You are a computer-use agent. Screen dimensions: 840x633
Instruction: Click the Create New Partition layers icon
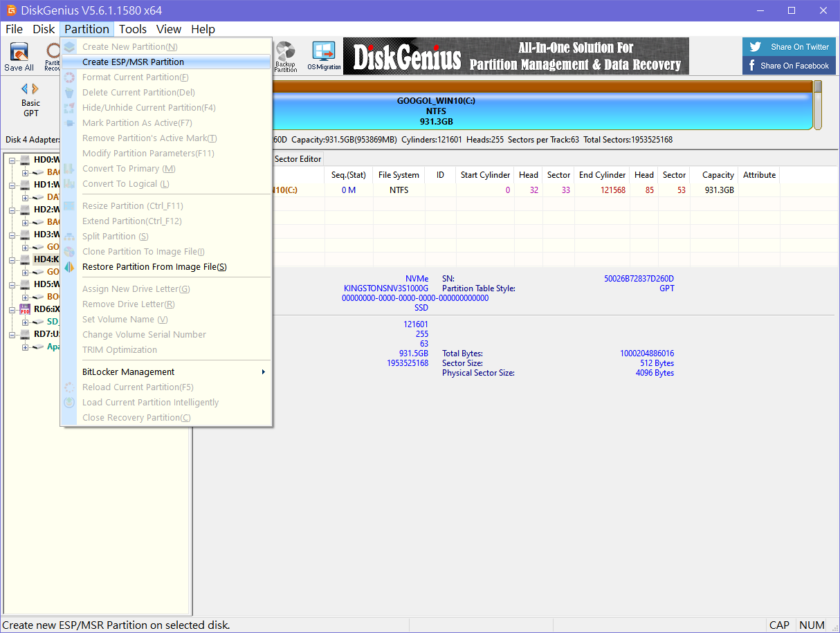(x=69, y=47)
